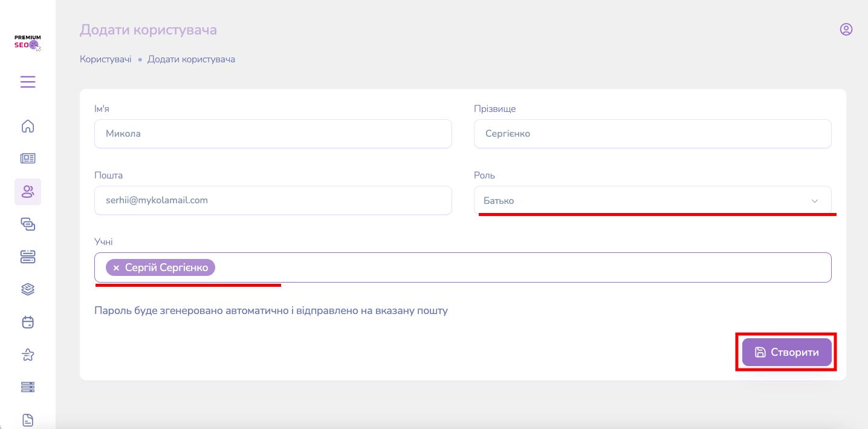Click the chevron arrow in Роль field

tap(814, 201)
